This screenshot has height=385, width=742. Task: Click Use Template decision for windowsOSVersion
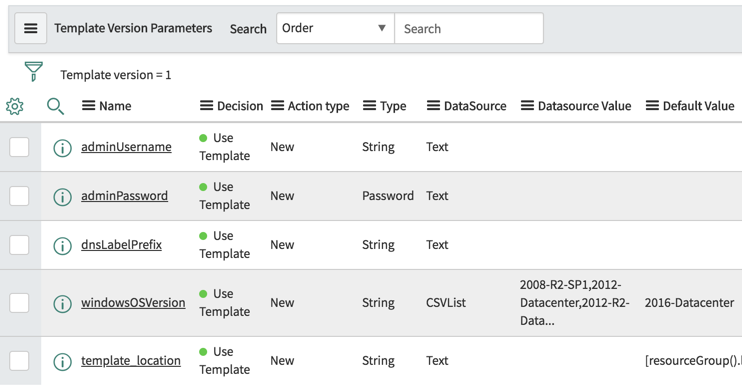pos(225,303)
